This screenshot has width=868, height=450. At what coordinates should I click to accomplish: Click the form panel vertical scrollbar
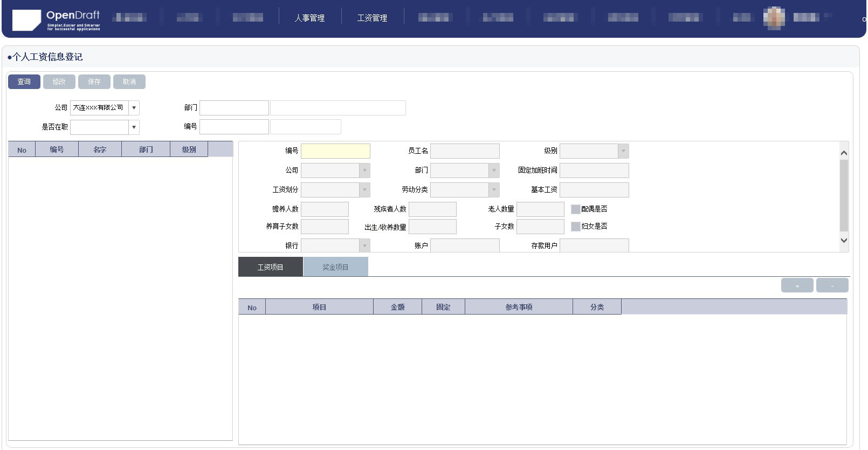click(844, 194)
